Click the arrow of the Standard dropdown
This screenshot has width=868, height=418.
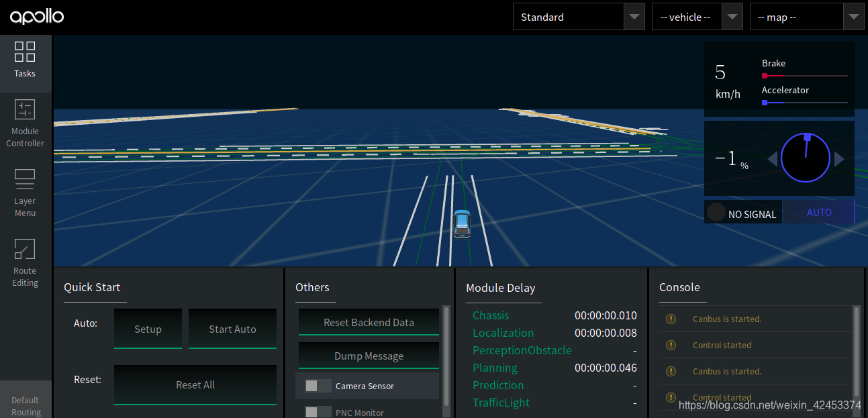(634, 17)
